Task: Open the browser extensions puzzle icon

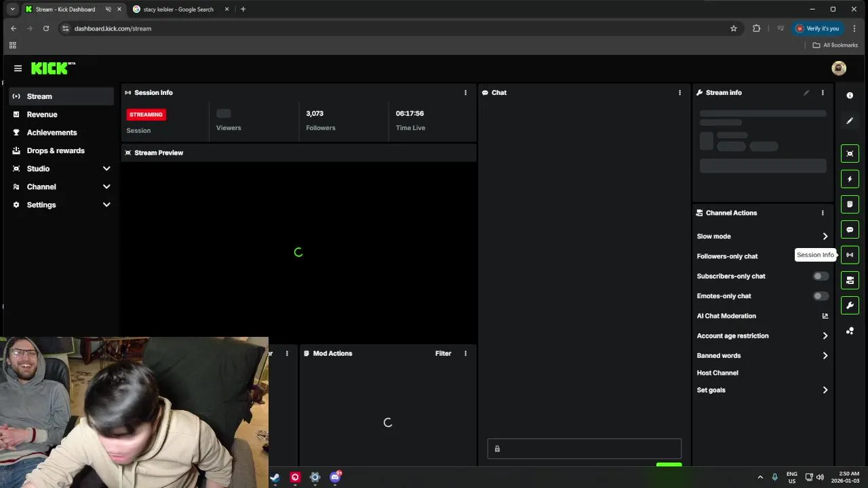Action: 757,28
